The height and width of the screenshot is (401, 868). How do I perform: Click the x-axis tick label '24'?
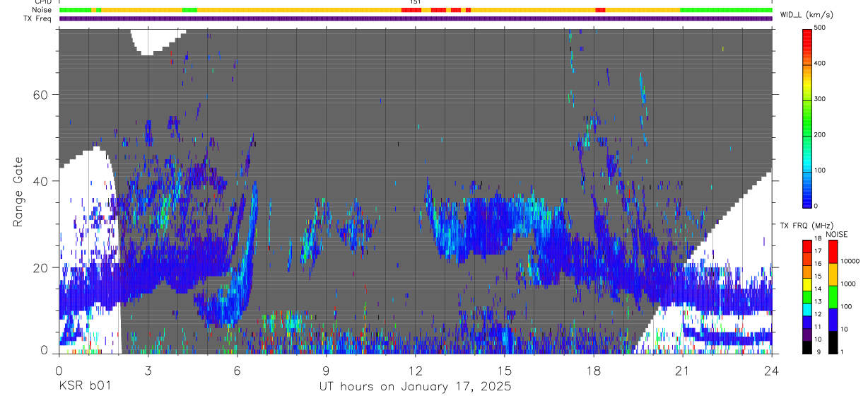[772, 371]
